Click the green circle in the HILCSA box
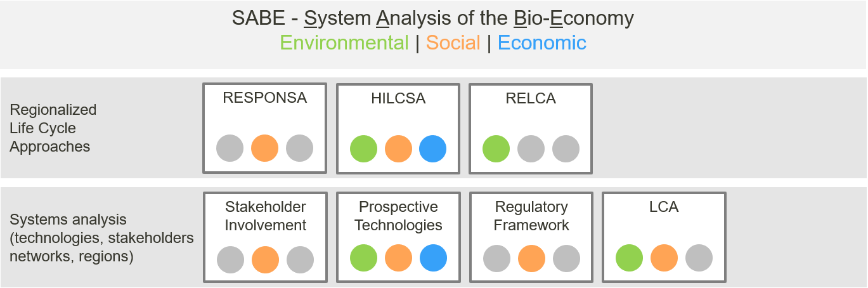 click(363, 148)
